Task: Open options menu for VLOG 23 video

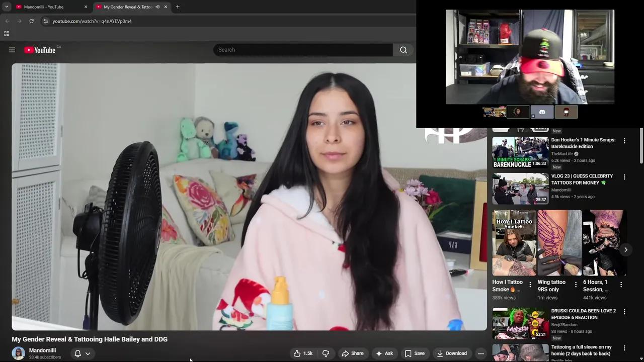Action: click(624, 177)
